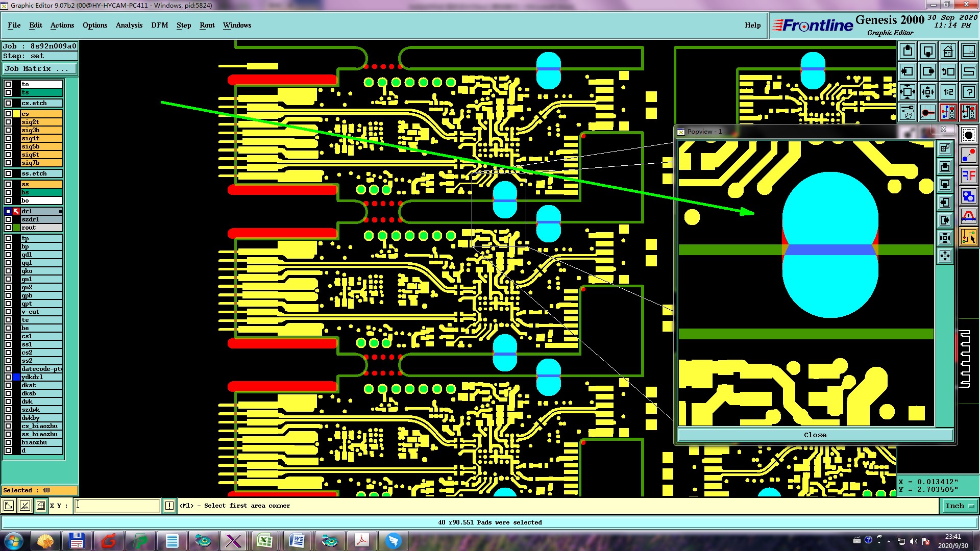Expand the drl layer plus marker

pyautogui.click(x=60, y=211)
